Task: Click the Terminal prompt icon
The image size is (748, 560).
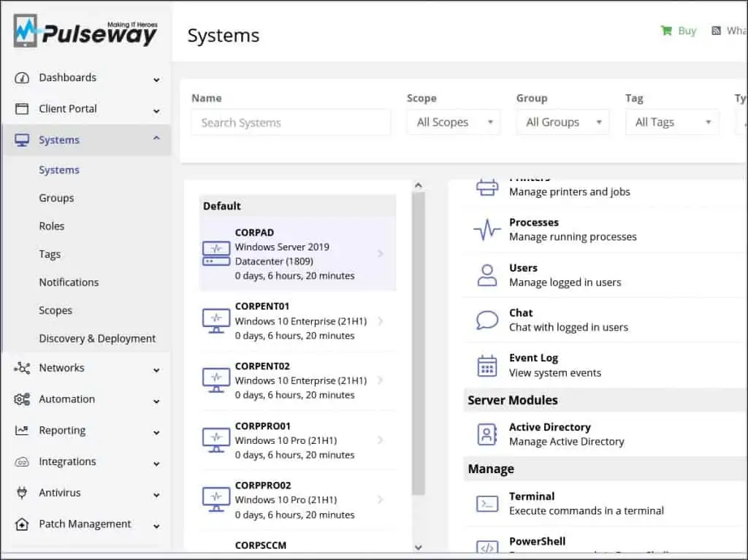Action: coord(487,504)
